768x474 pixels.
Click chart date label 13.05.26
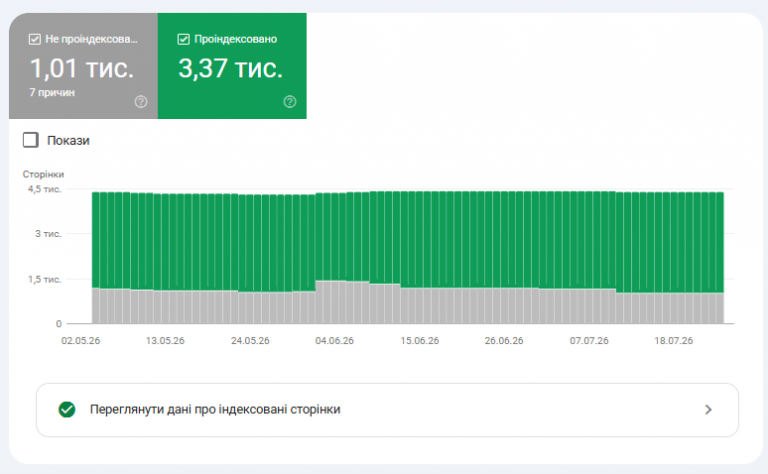(165, 341)
